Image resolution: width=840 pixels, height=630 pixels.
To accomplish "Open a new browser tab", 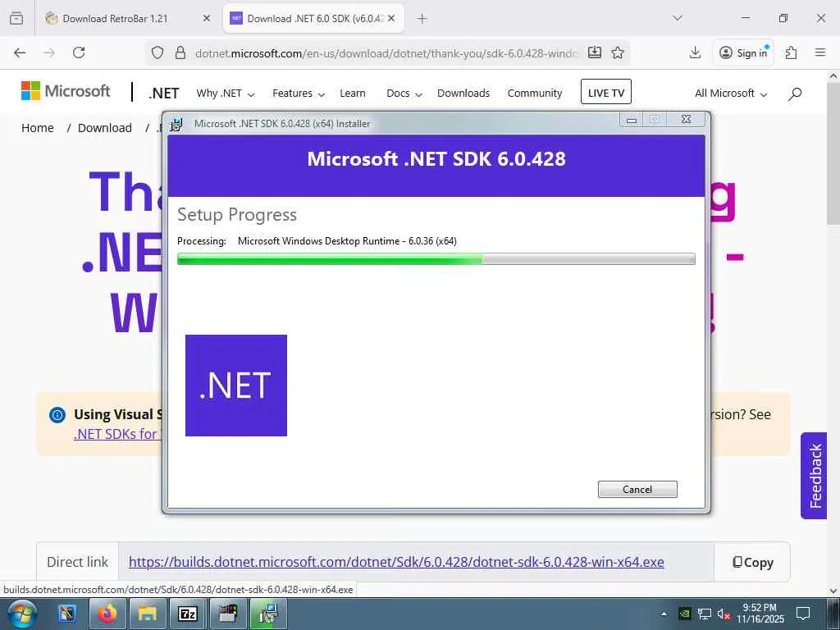I will 422,18.
